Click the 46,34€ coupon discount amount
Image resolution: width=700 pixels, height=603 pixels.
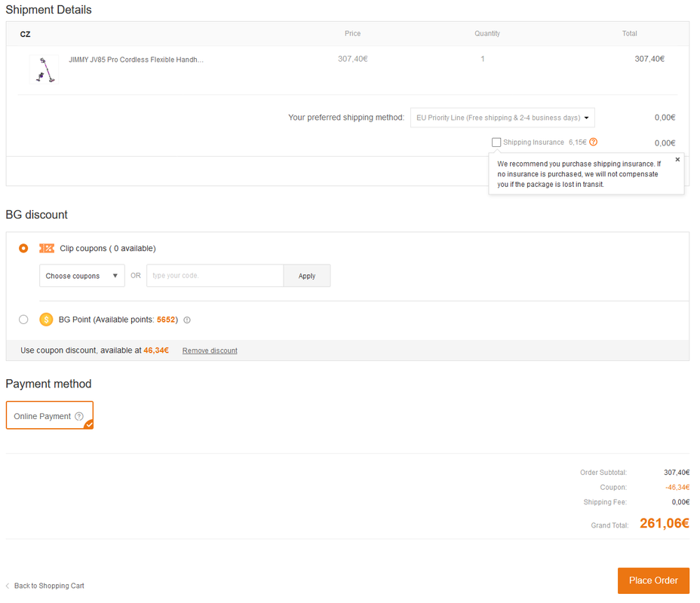156,350
